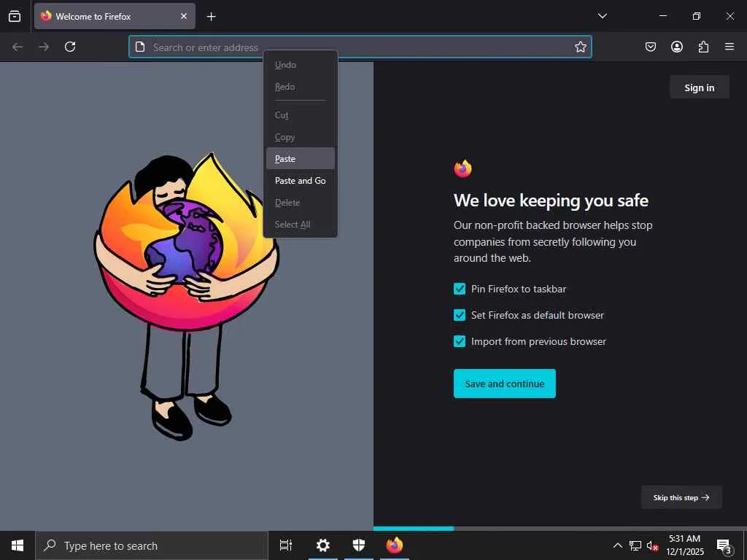Click the Search or enter address field
The width and height of the screenshot is (747, 560).
click(360, 47)
